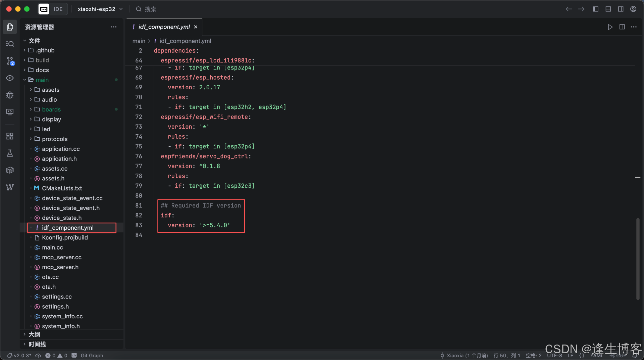
Task: Click the sync cloud icon in status bar
Action: (38, 355)
